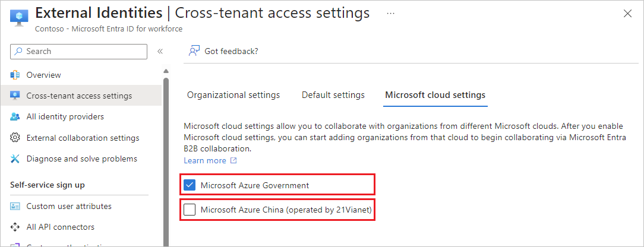This screenshot has height=247, width=644.
Task: Click the Cross-tenant access settings icon
Action: click(15, 96)
